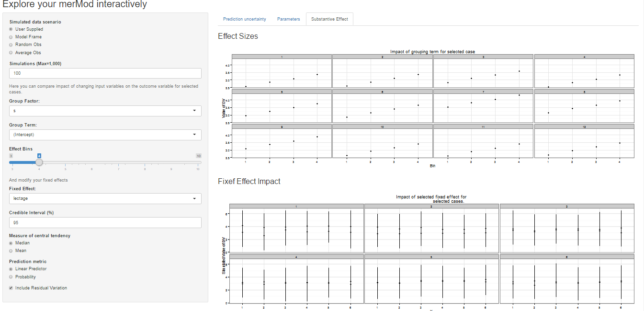Screen dimensions: 644x311
Task: Toggle the Include Residual Variation checkbox
Action: coord(11,288)
